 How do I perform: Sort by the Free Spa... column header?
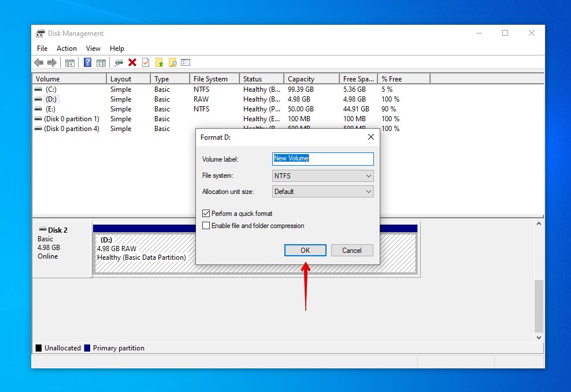click(359, 79)
